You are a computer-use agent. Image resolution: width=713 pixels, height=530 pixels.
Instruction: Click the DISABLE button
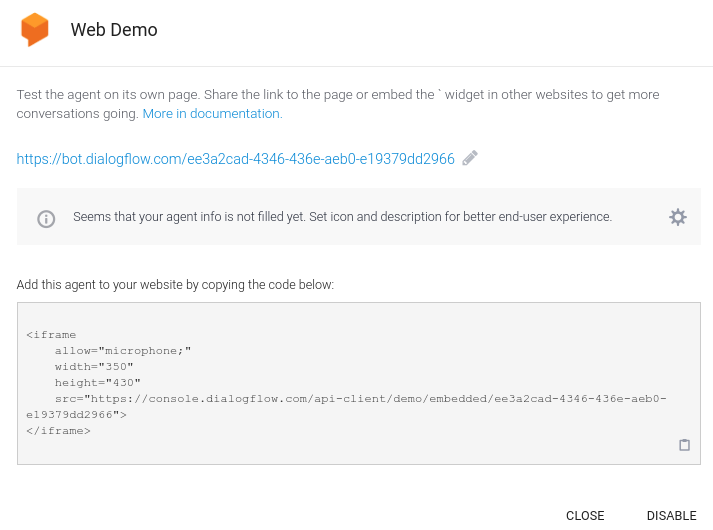[x=672, y=515]
